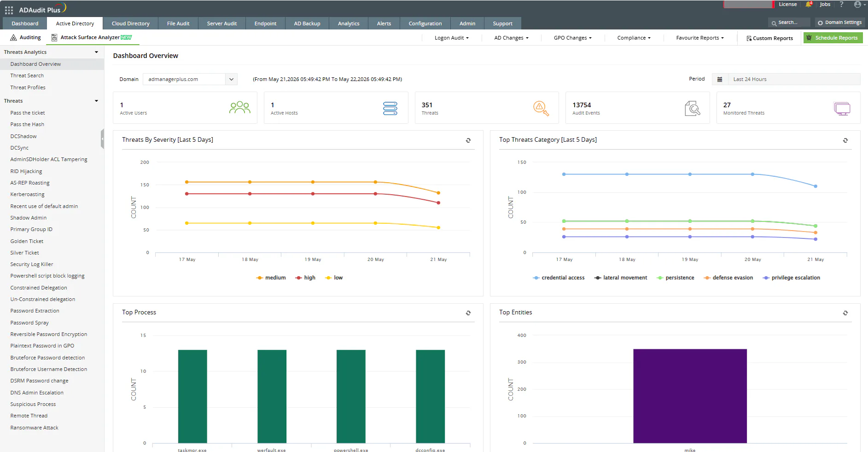Open the AD Backup tab
This screenshot has height=452, width=868.
tap(307, 23)
